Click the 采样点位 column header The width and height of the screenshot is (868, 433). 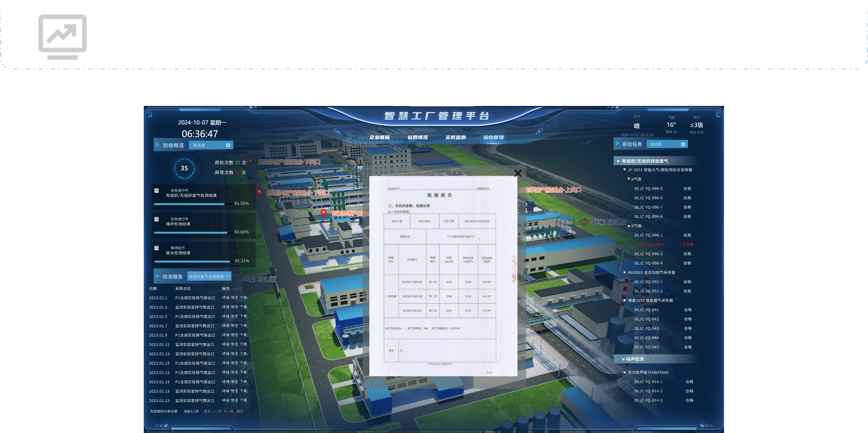click(183, 289)
